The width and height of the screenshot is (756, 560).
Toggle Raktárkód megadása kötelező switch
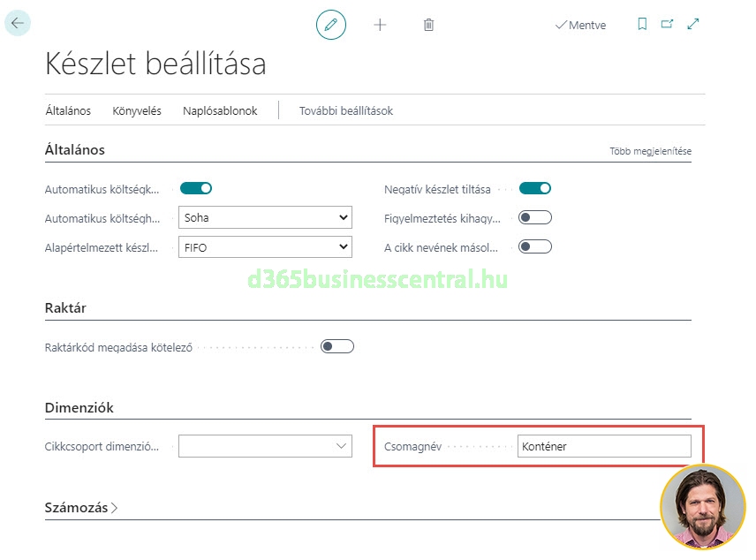[337, 346]
